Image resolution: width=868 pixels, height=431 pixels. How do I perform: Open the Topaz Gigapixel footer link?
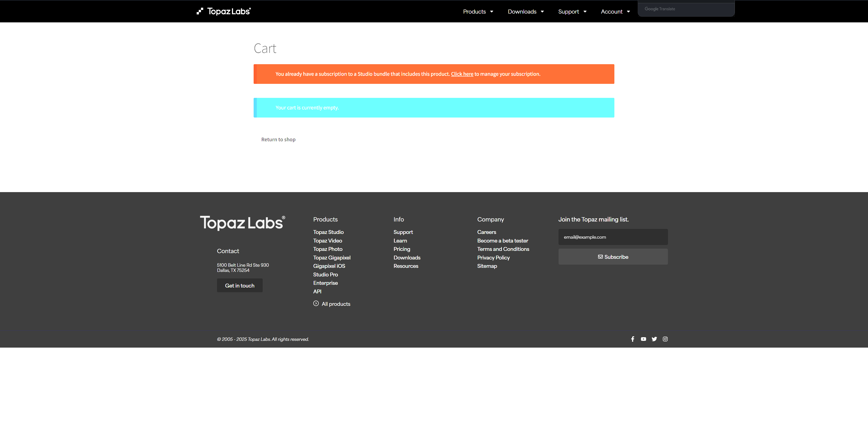point(332,257)
